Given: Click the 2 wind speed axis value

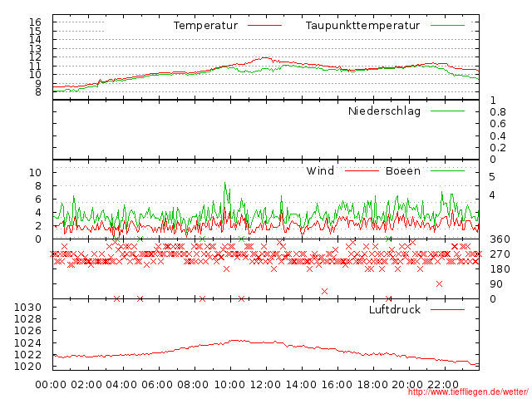Looking at the screenshot, I should coord(38,225).
